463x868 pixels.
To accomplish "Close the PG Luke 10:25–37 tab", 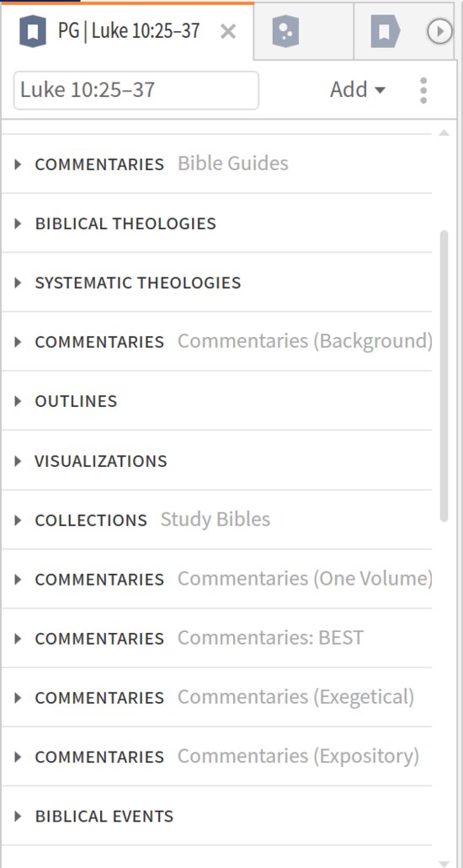I will pyautogui.click(x=228, y=32).
